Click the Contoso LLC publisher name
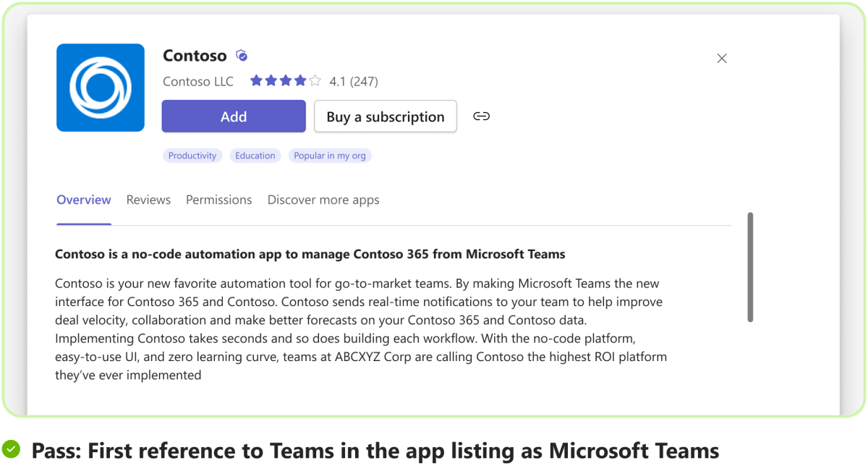868x471 pixels. pos(197,81)
